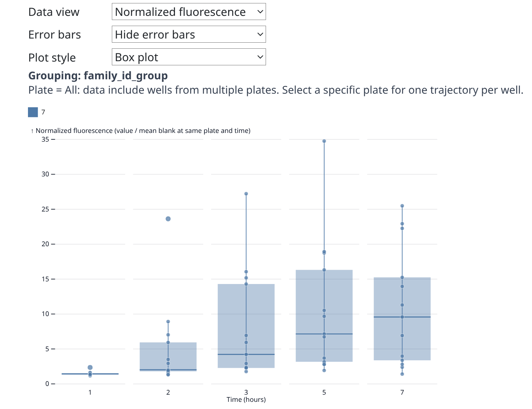Click the maximum data point at hour 7
532x409 pixels.
tap(402, 206)
